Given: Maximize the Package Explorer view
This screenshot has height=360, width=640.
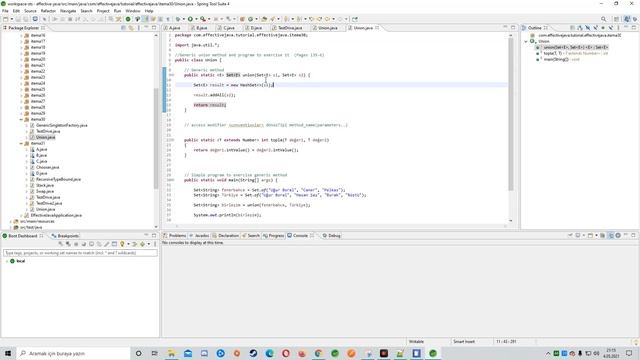Looking at the screenshot, I should point(154,28).
